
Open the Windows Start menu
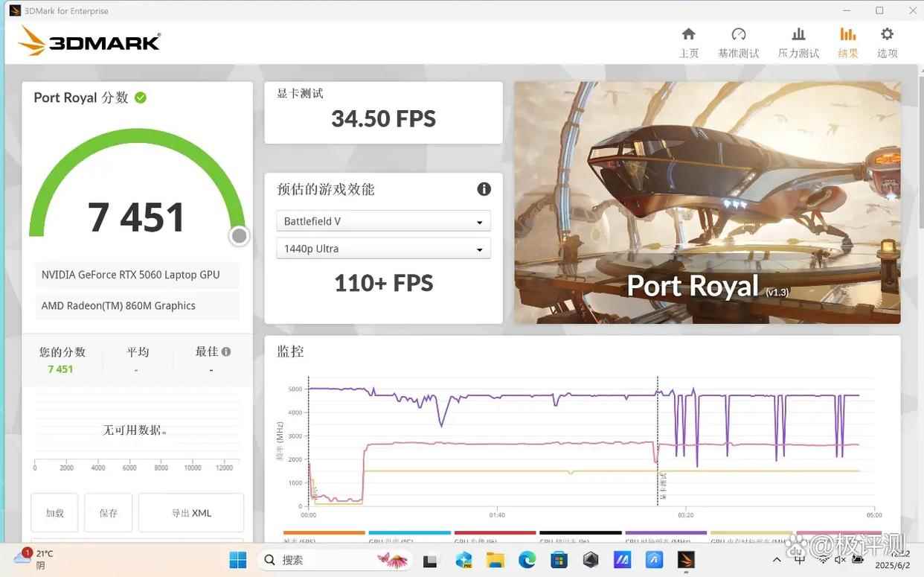point(238,560)
